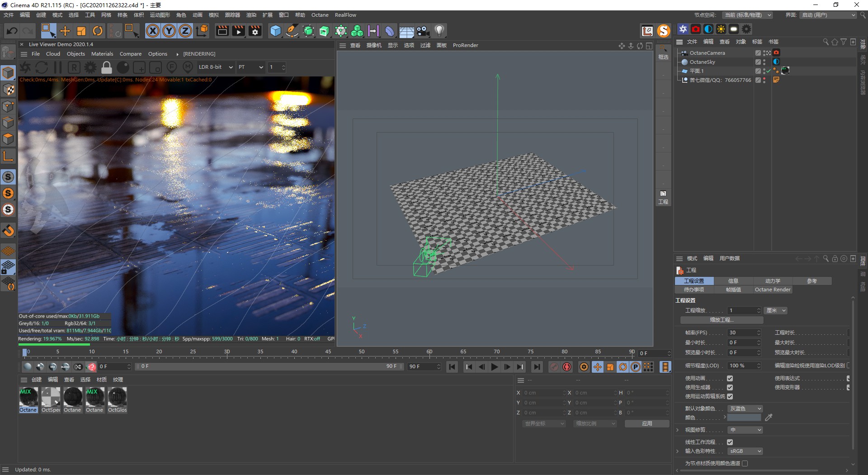
Task: Open the 默认对象颜色 dropdown
Action: point(745,408)
